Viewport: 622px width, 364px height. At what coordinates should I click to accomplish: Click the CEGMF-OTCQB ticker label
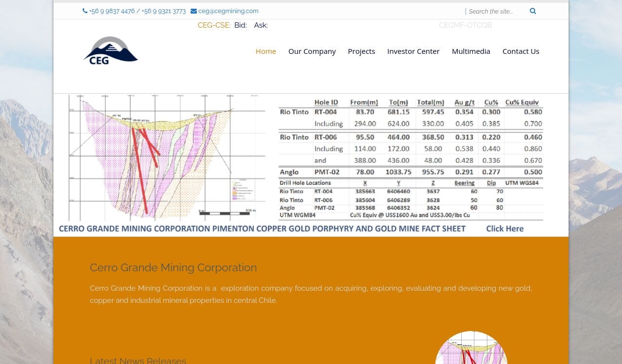click(x=465, y=25)
